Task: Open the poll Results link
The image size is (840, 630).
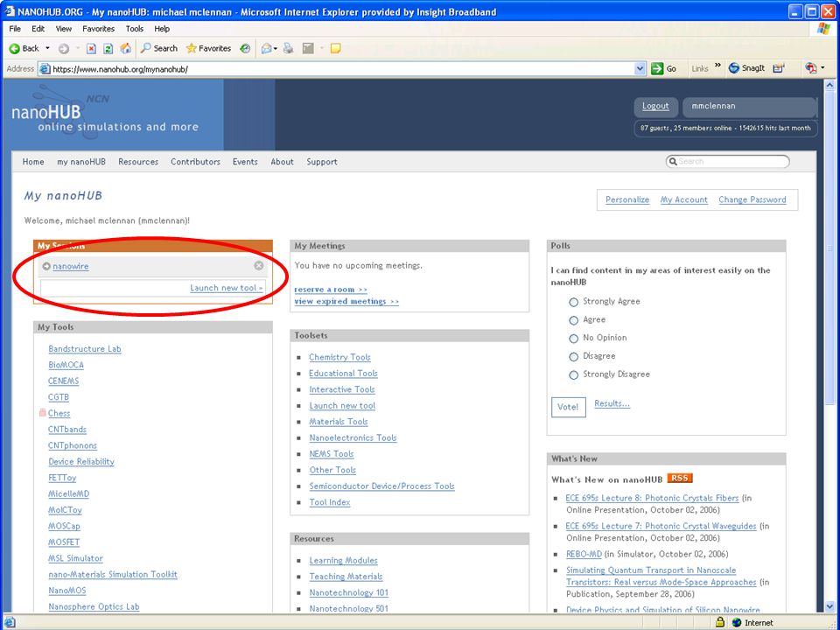Action: point(612,404)
